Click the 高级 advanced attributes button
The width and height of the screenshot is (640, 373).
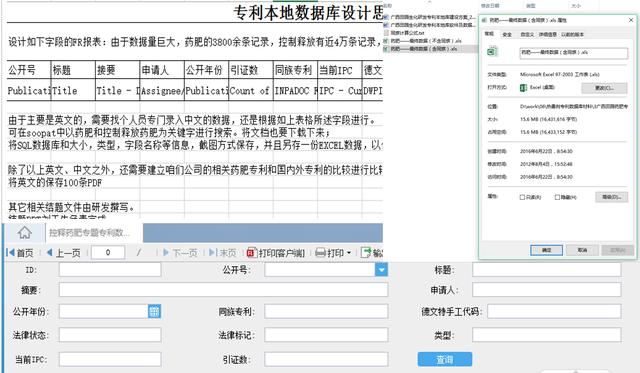pyautogui.click(x=611, y=197)
